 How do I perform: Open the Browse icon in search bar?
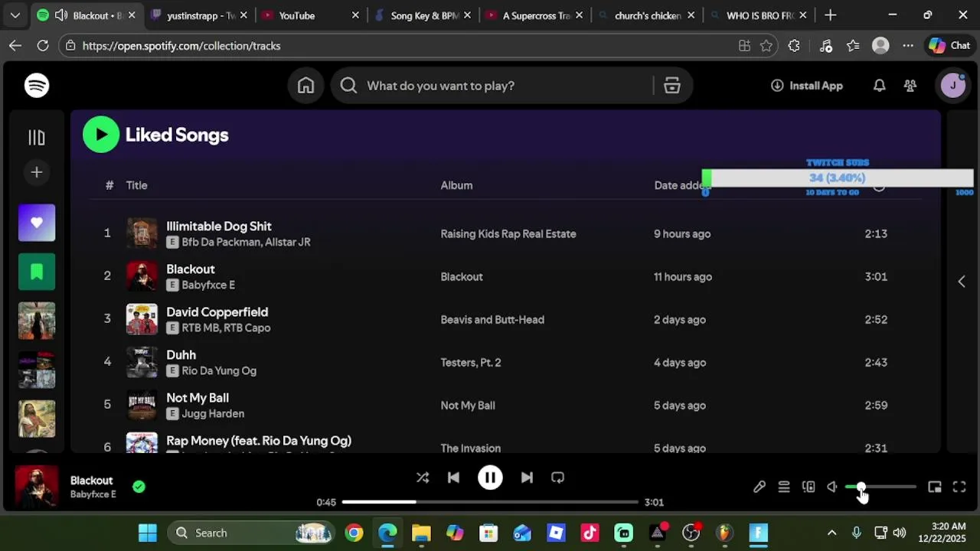pos(671,86)
